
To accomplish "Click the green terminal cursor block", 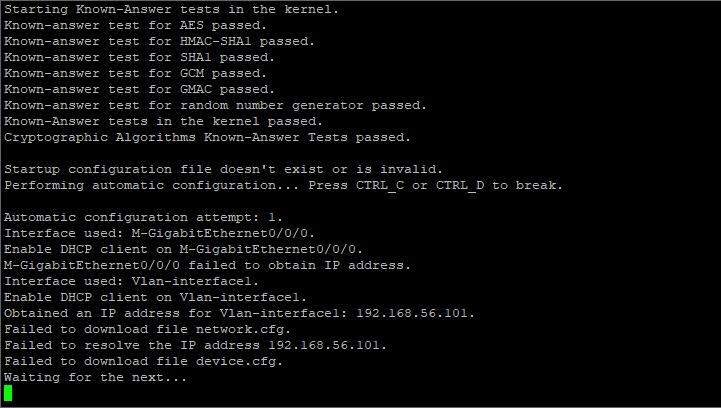I will tap(8, 393).
